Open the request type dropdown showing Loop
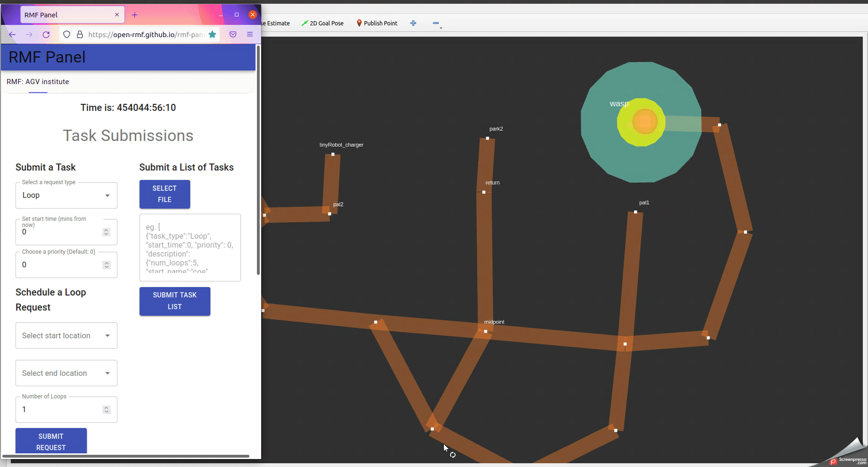The height and width of the screenshot is (467, 868). 66,195
